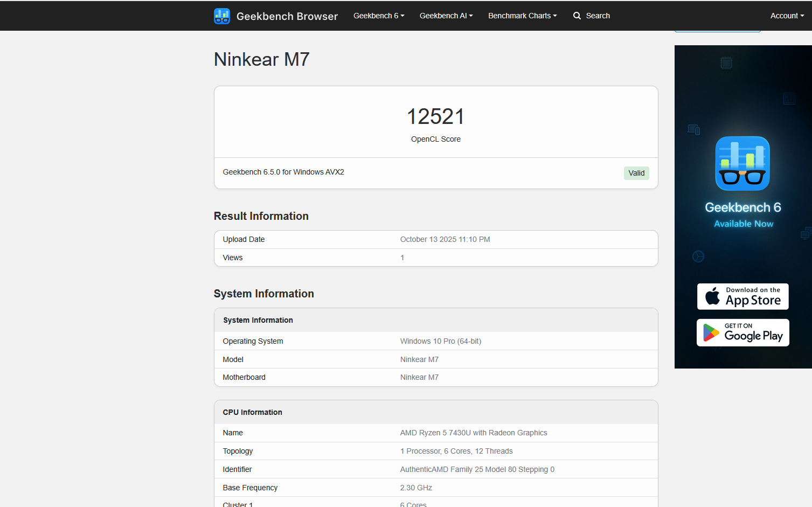The image size is (812, 507).
Task: Click the Geekbench 6 app icon in ad
Action: click(x=742, y=163)
